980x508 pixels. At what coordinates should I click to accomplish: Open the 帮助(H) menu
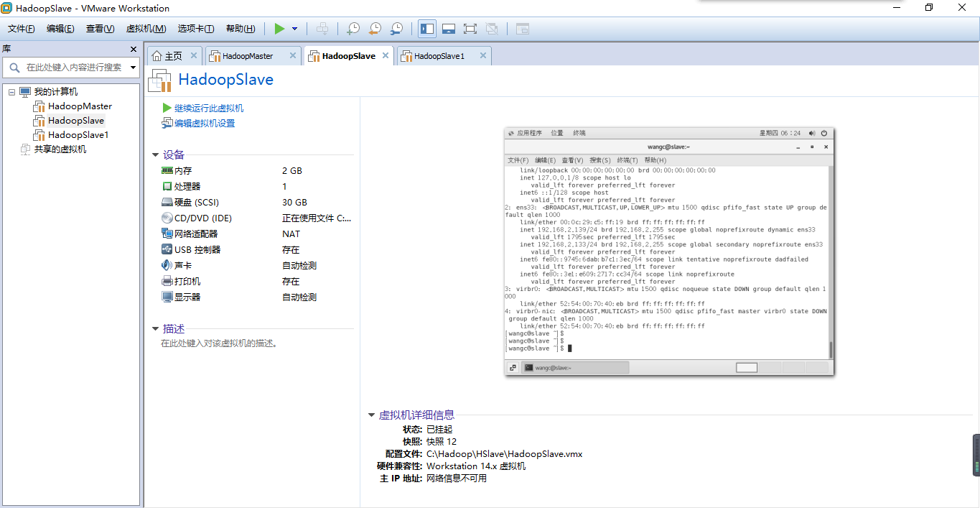241,29
